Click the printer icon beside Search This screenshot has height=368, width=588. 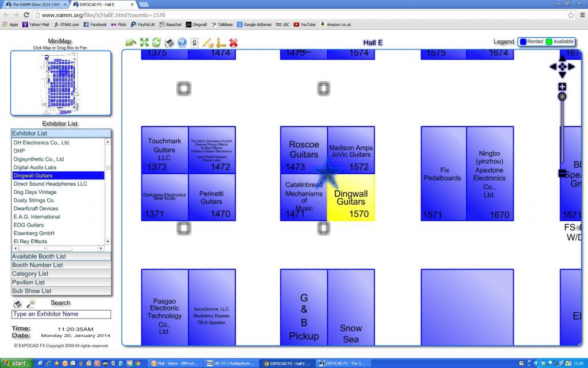pos(18,304)
